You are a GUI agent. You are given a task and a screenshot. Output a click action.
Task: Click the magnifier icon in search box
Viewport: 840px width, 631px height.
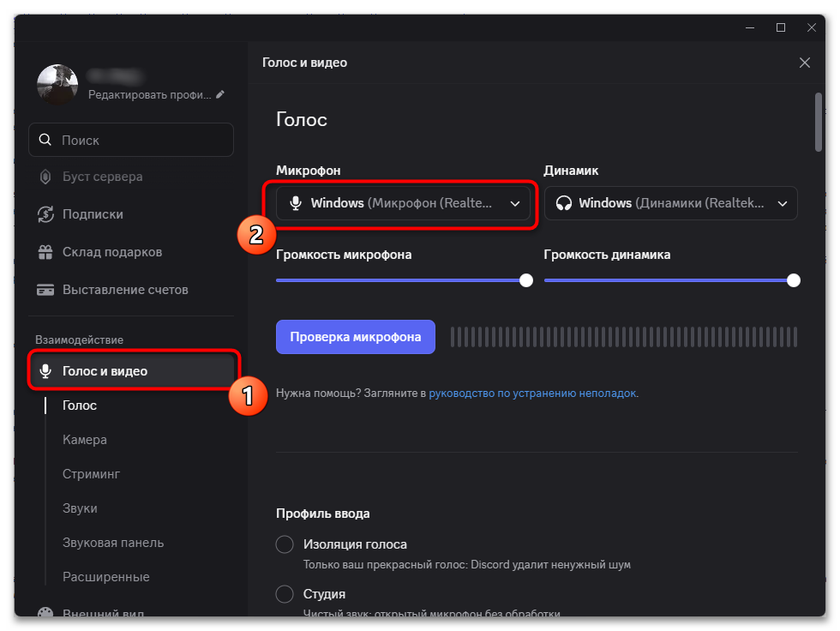click(x=45, y=140)
